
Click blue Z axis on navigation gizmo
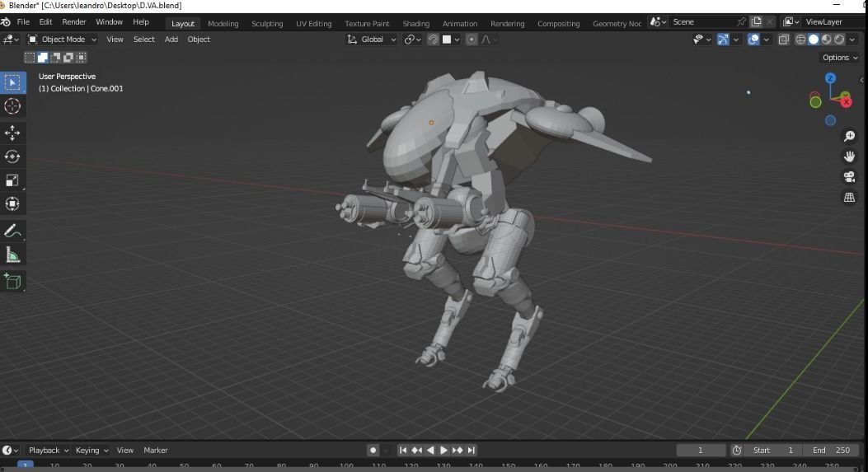830,78
